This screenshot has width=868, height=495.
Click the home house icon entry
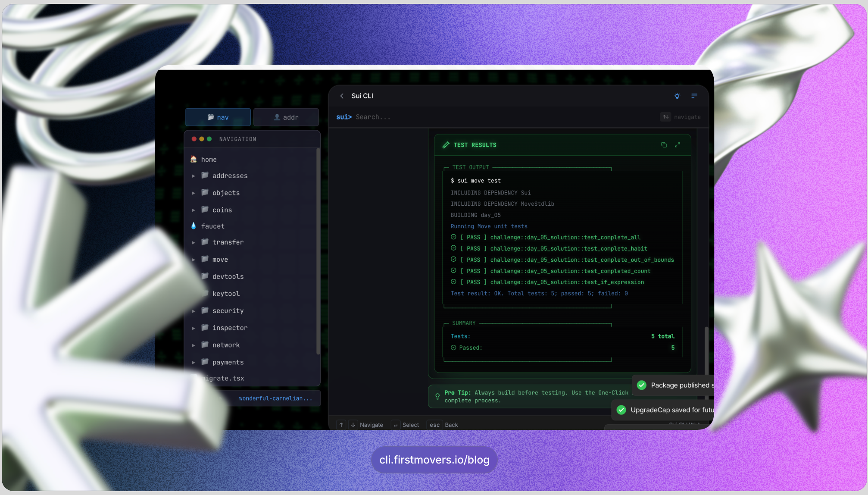tap(208, 160)
